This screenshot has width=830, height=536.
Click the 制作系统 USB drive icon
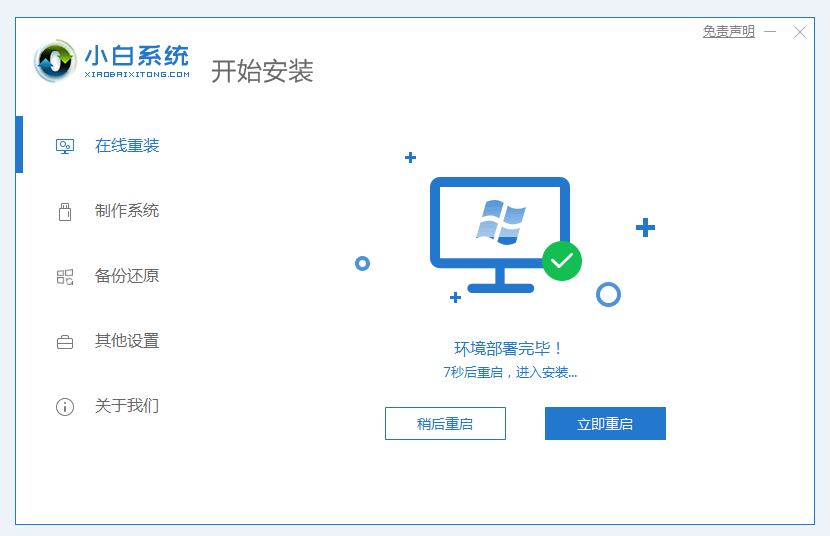point(65,212)
